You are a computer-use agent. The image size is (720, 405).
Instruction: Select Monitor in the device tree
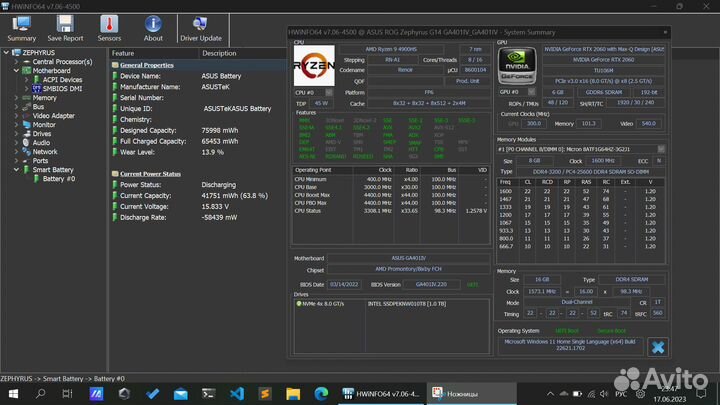pyautogui.click(x=44, y=125)
